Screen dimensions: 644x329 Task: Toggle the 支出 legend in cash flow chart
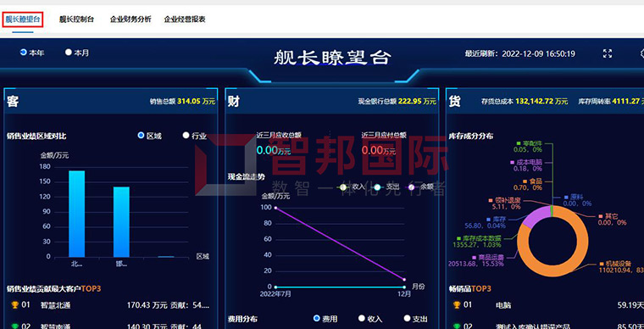386,187
